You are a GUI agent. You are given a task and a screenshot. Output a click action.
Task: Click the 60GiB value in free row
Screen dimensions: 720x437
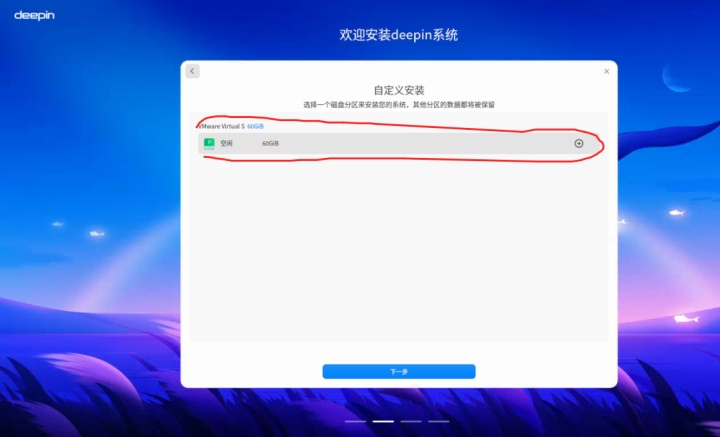click(x=270, y=143)
